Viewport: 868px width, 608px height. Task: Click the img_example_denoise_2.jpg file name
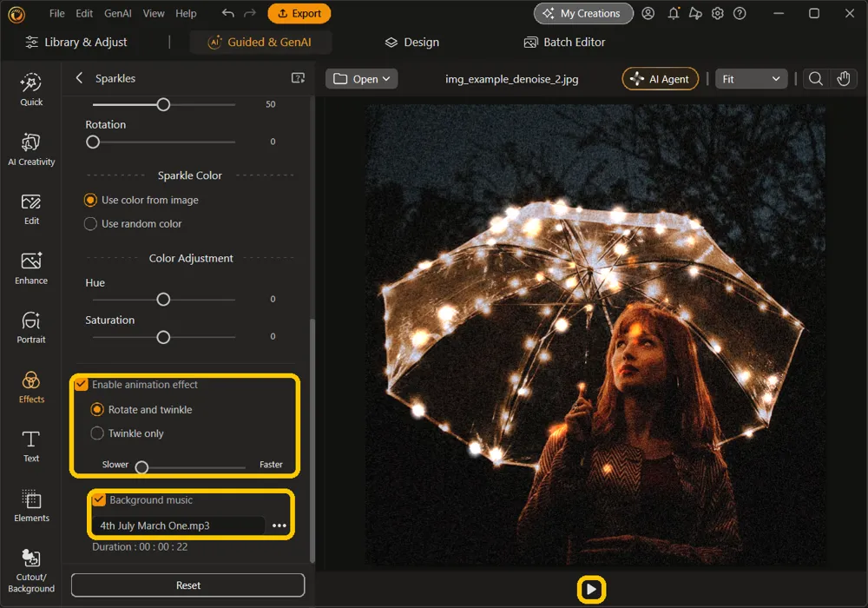511,79
